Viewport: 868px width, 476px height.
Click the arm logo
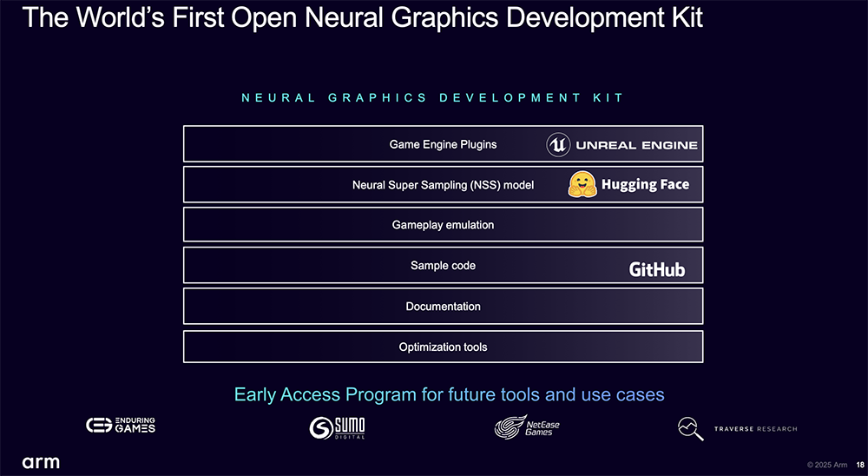coord(41,462)
